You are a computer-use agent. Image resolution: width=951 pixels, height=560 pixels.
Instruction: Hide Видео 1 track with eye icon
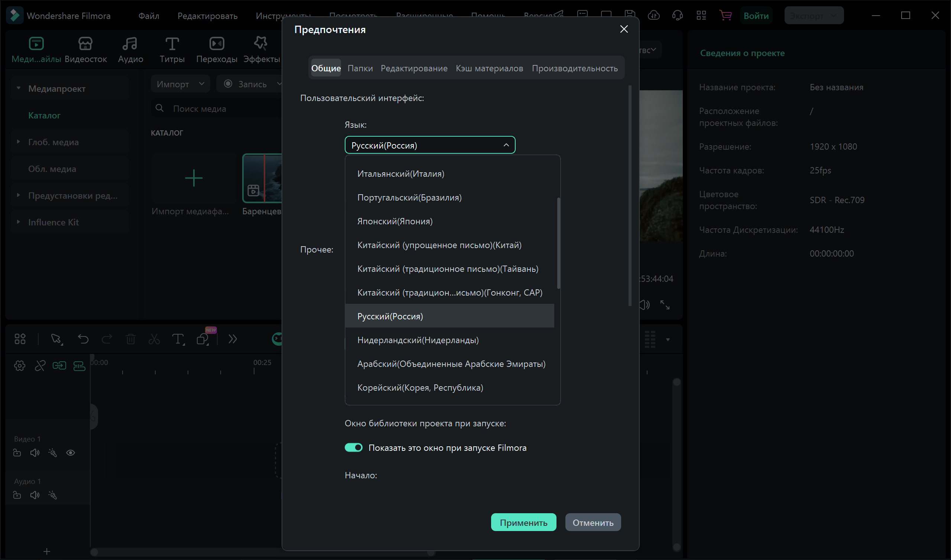pos(71,453)
